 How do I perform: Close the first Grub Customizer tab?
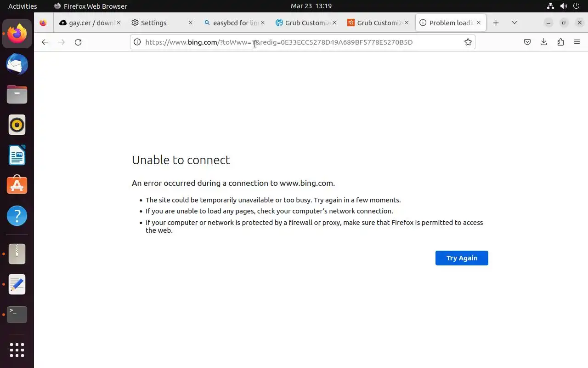point(334,23)
